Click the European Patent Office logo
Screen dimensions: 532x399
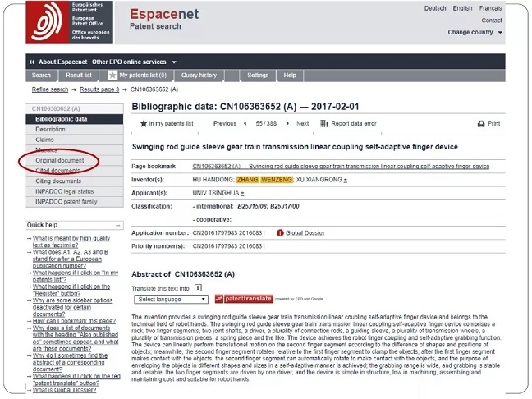(70, 22)
